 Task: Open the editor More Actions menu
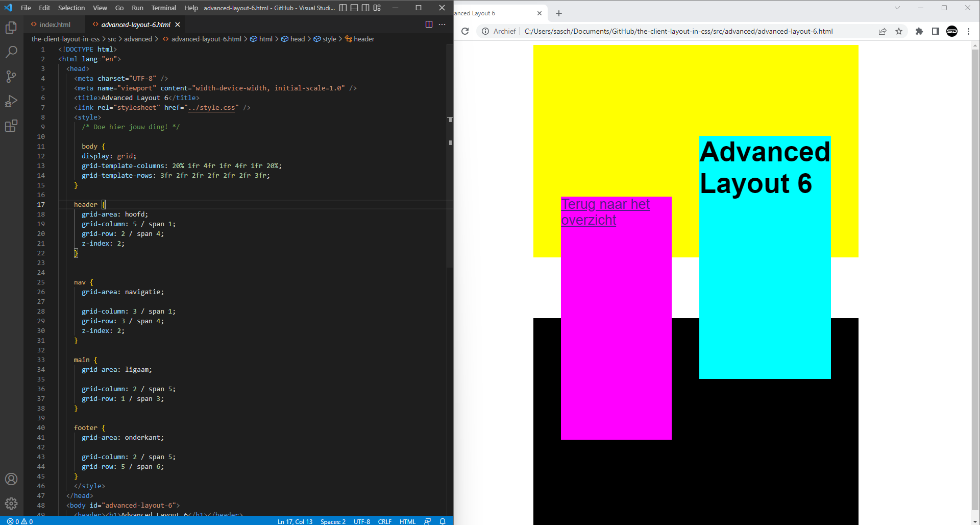tap(442, 25)
